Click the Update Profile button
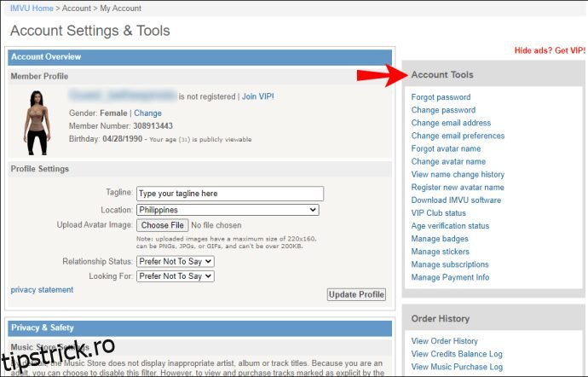The image size is (588, 377). click(x=356, y=294)
